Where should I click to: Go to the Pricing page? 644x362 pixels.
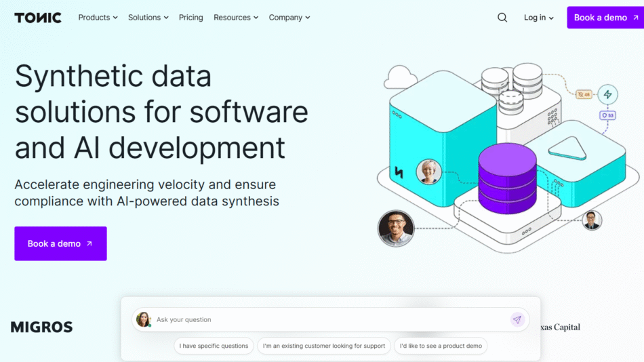[190, 18]
